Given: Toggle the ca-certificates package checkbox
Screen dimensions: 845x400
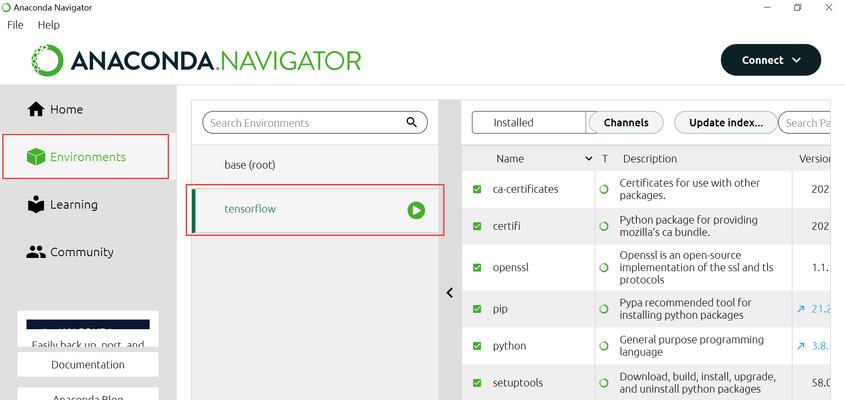Looking at the screenshot, I should coord(477,189).
